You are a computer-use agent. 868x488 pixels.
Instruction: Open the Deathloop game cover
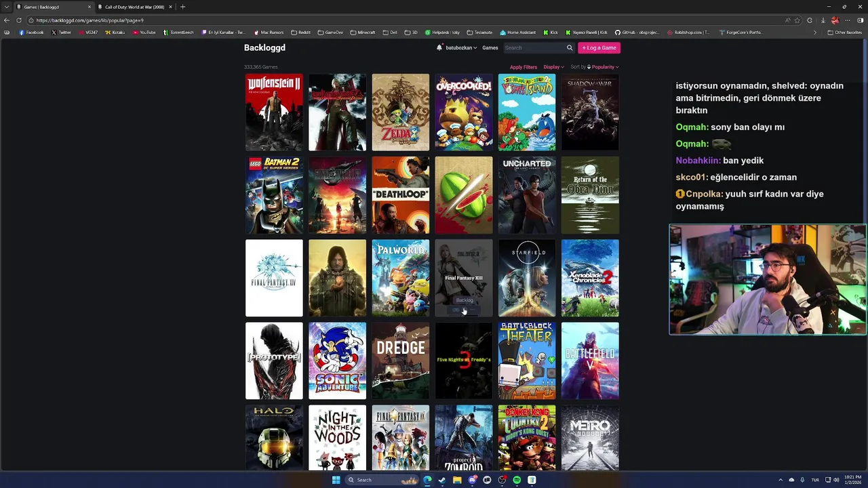coord(400,195)
